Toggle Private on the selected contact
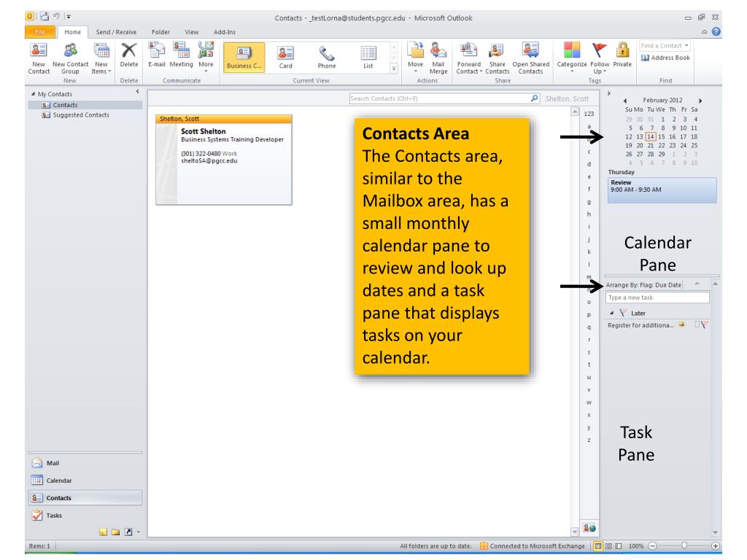 coord(622,55)
